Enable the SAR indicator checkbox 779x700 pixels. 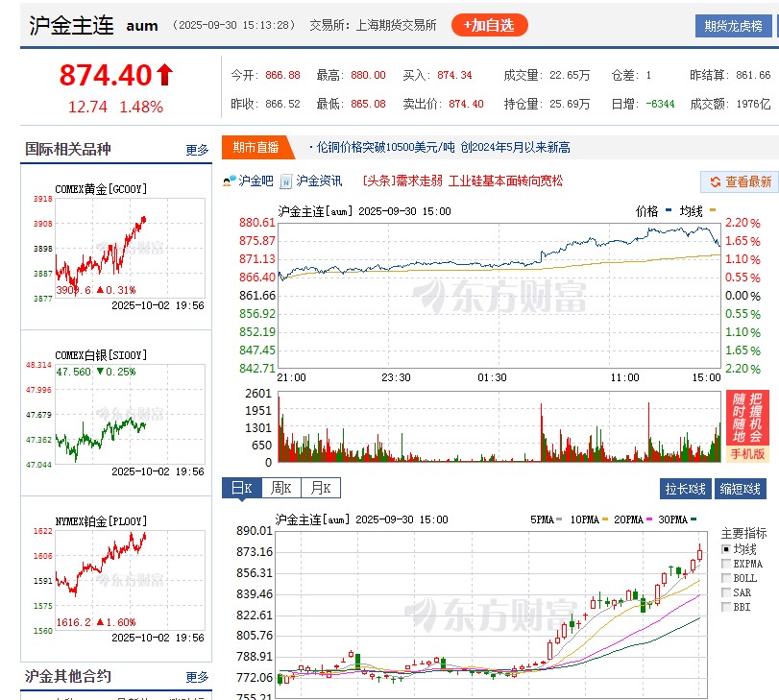click(x=726, y=594)
